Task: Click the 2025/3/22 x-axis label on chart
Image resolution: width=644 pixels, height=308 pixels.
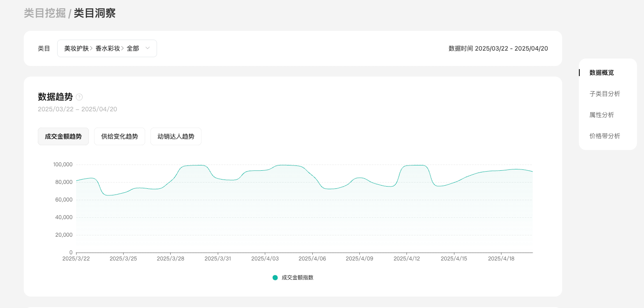Action: pyautogui.click(x=76, y=259)
